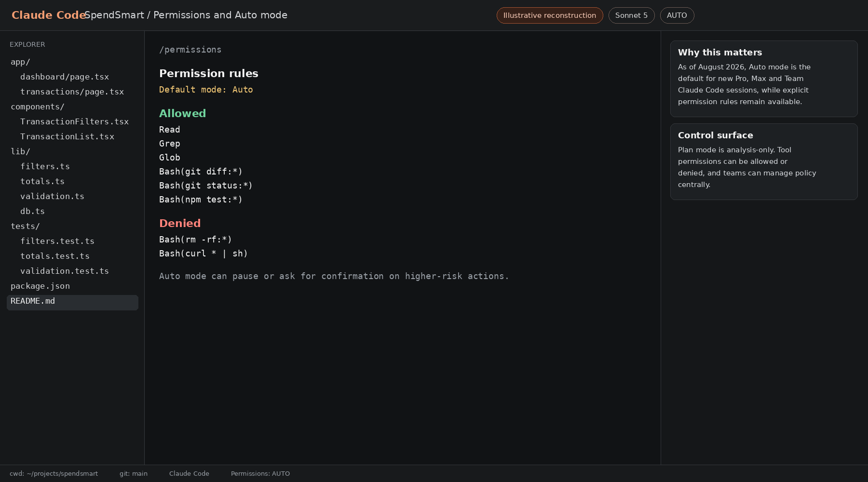868x482 pixels.
Task: Select the Grep allowed rule
Action: coord(170,144)
